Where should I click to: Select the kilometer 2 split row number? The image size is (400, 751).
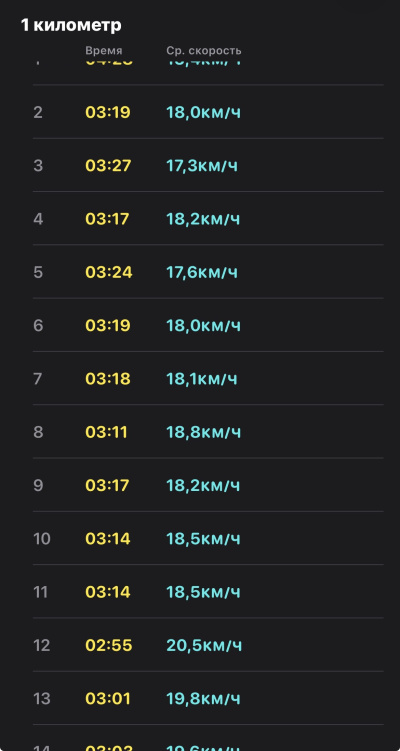(x=38, y=113)
